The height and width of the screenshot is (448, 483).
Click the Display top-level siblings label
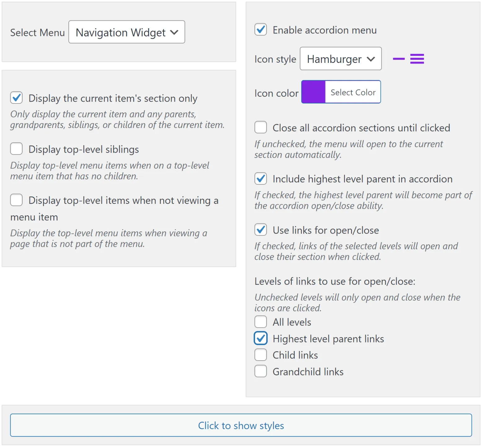[84, 149]
